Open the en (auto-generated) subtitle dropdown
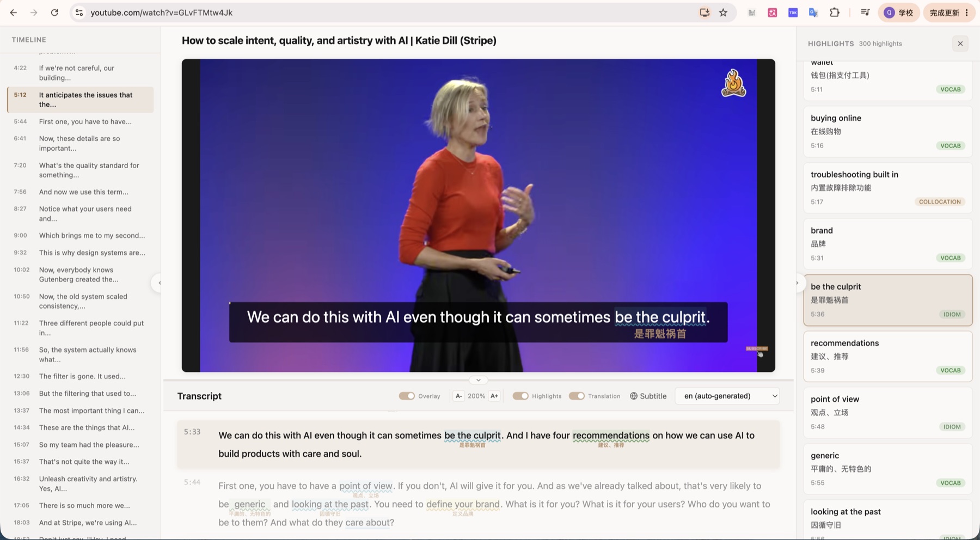 coord(727,396)
